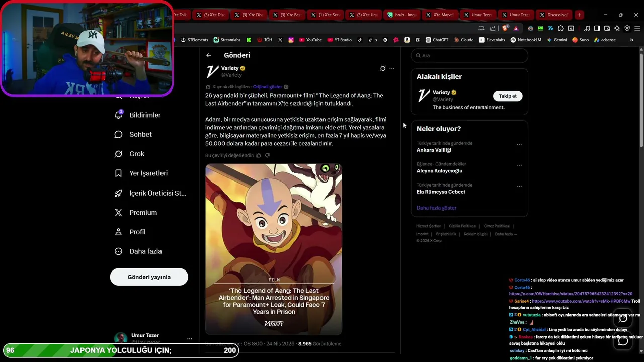
Task: Open Amazon bookmark icon
Action: click(x=407, y=40)
